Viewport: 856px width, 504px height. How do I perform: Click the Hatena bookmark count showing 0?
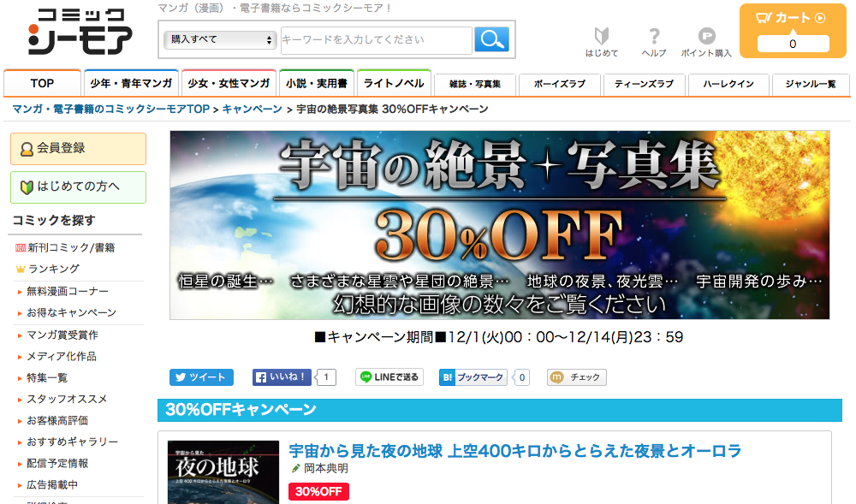pos(522,377)
